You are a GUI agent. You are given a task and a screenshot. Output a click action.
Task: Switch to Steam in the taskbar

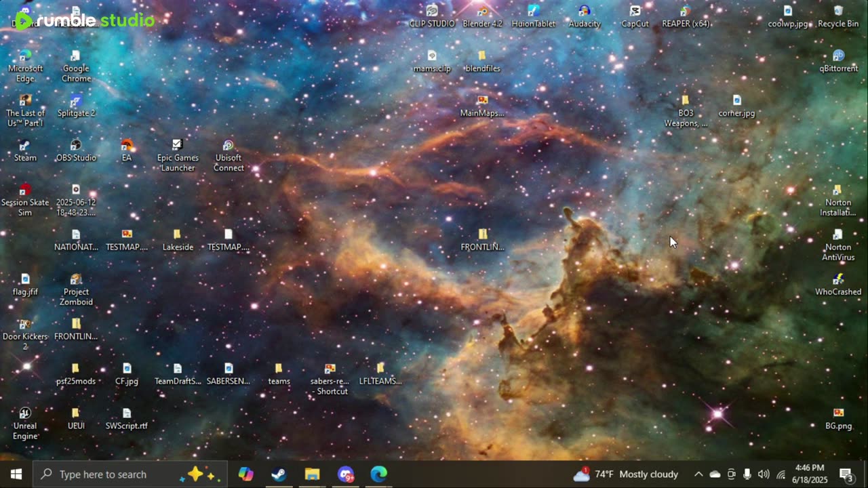point(279,474)
